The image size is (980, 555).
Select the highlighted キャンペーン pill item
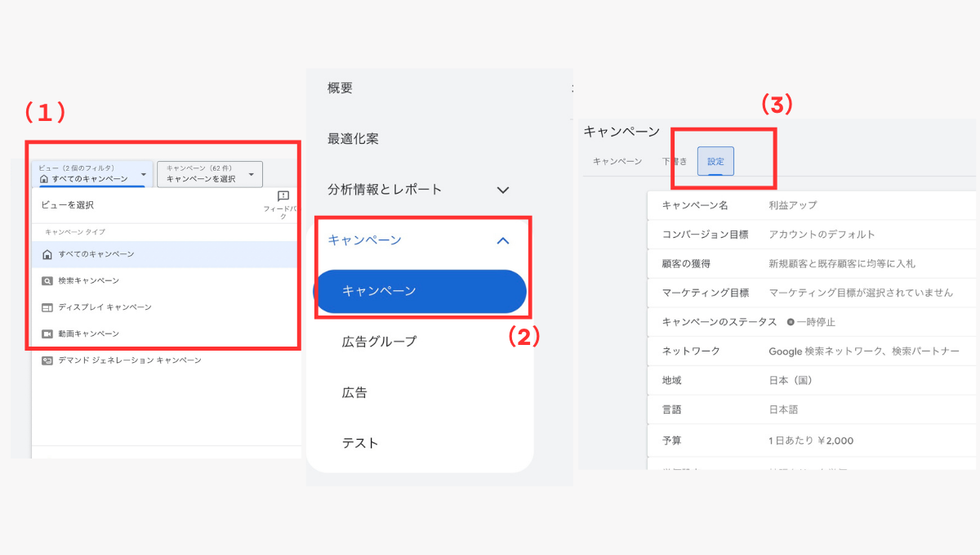coord(421,291)
